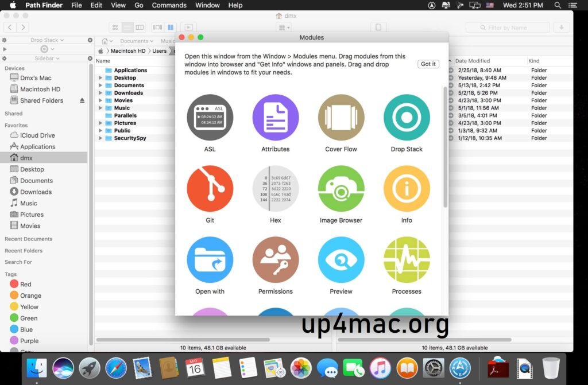Open the Cover Flow module
Image resolution: width=588 pixels, height=385 pixels.
point(341,118)
